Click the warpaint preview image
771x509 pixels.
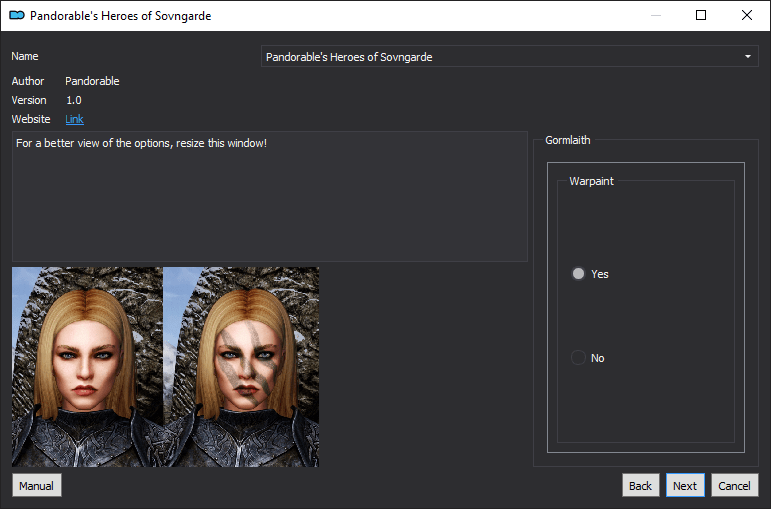(165, 367)
